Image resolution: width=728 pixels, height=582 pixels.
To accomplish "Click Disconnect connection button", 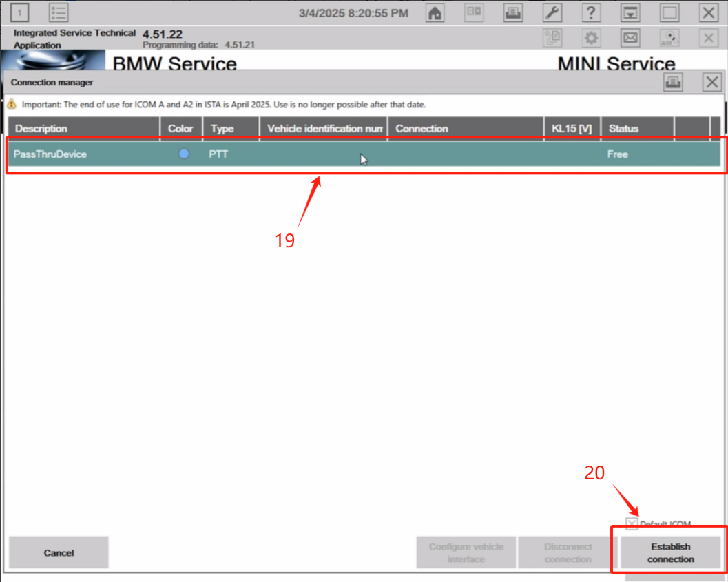I will (x=568, y=552).
